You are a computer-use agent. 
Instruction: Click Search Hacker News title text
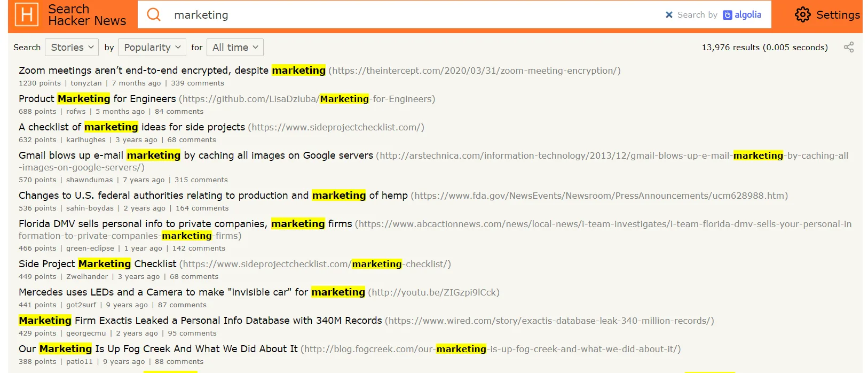point(87,15)
